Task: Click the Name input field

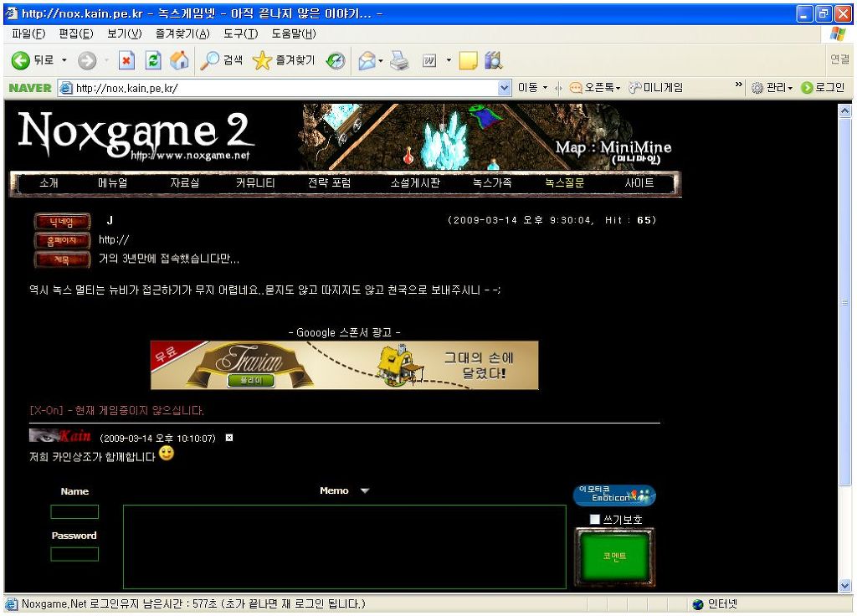Action: (74, 511)
